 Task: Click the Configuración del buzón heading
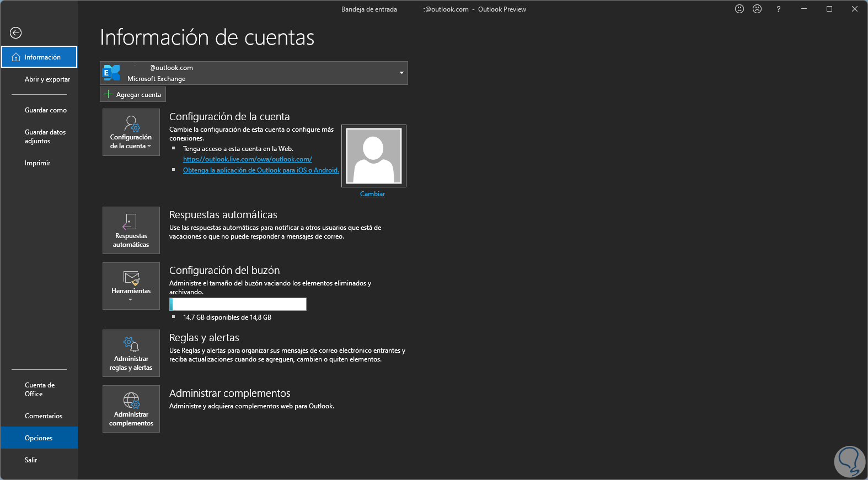coord(224,271)
